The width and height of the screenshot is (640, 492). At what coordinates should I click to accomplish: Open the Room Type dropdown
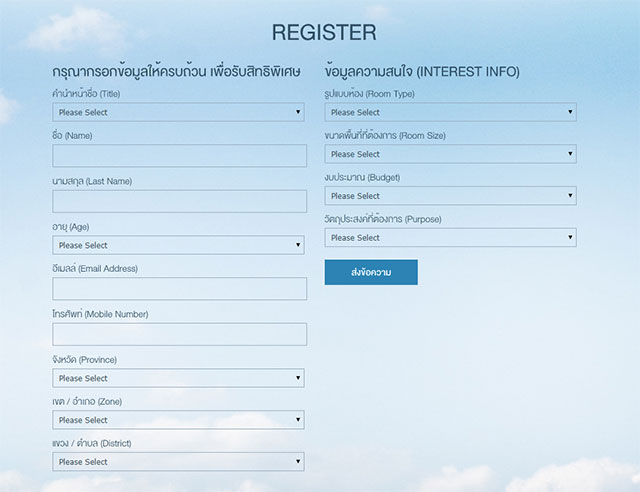[450, 112]
